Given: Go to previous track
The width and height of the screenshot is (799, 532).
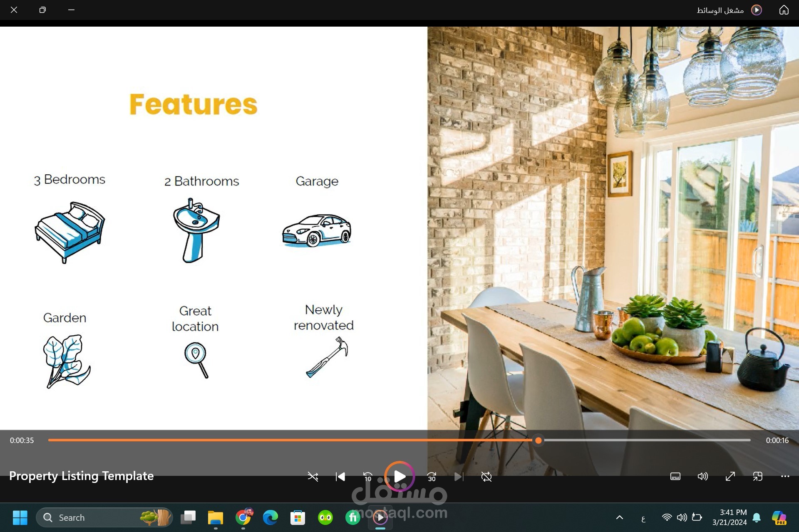Looking at the screenshot, I should pos(340,477).
